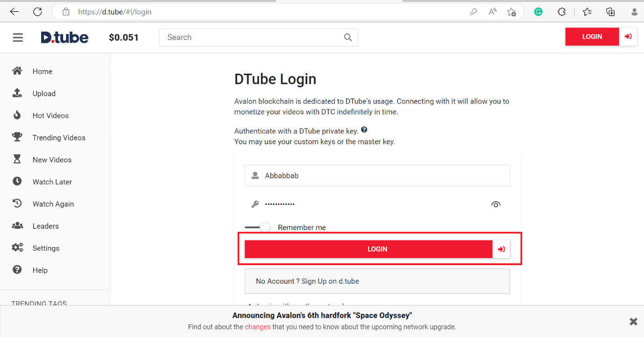This screenshot has height=337, width=644.
Task: Reload the page with browser refresh icon
Action: 38,12
